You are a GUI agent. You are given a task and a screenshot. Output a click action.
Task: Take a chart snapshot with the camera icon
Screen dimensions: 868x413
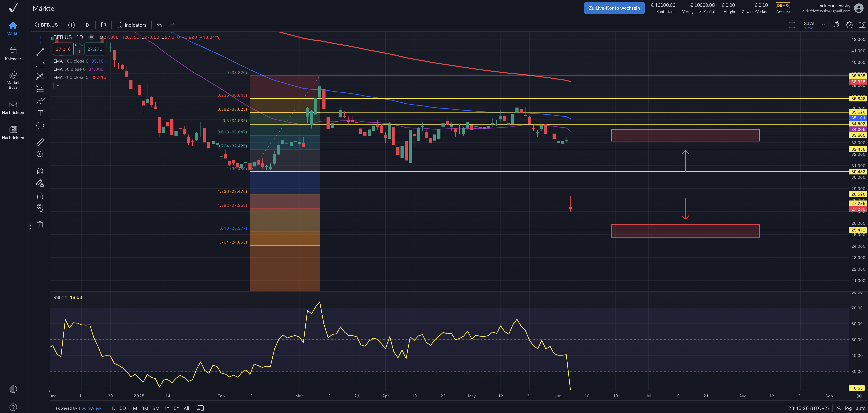(862, 25)
